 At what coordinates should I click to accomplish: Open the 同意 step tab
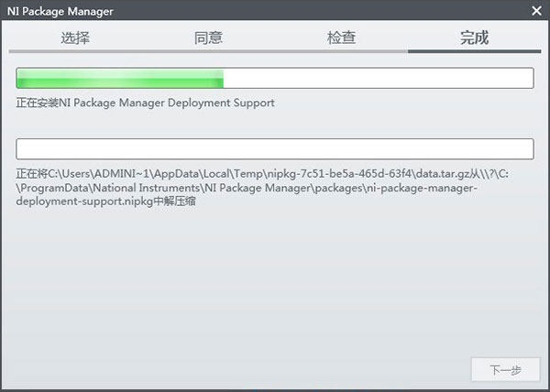tap(208, 38)
